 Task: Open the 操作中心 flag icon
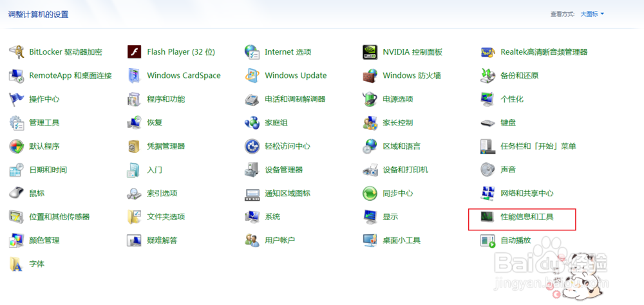[x=17, y=99]
